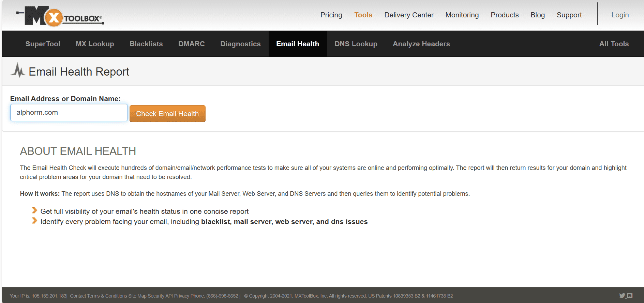Open the Pricing page
The height and width of the screenshot is (303, 644).
click(331, 15)
